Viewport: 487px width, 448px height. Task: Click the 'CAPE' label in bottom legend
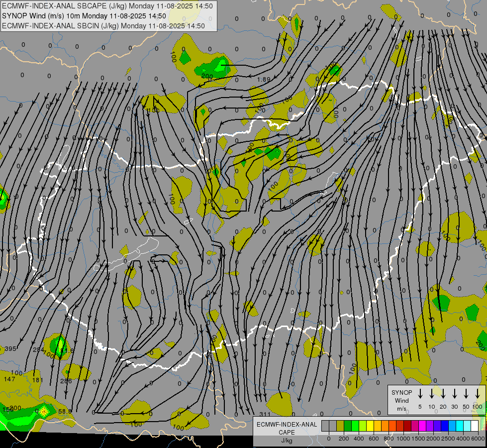[287, 433]
